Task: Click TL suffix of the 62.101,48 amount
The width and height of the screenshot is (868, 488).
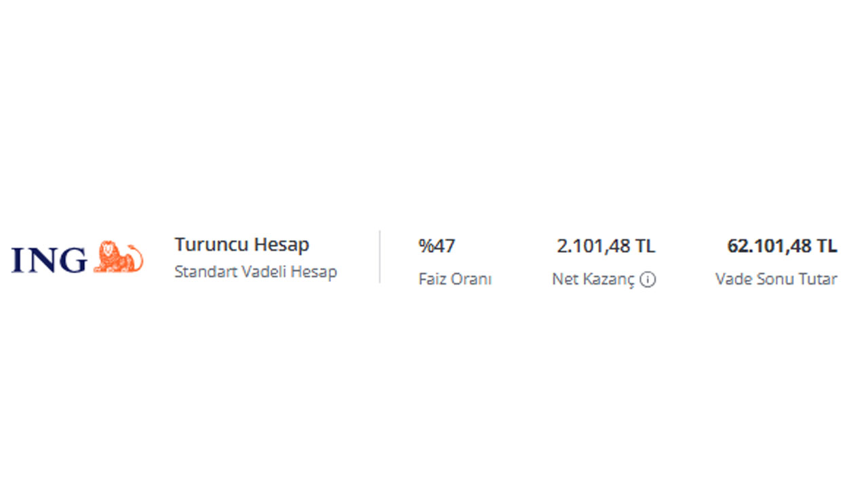Action: coord(827,246)
